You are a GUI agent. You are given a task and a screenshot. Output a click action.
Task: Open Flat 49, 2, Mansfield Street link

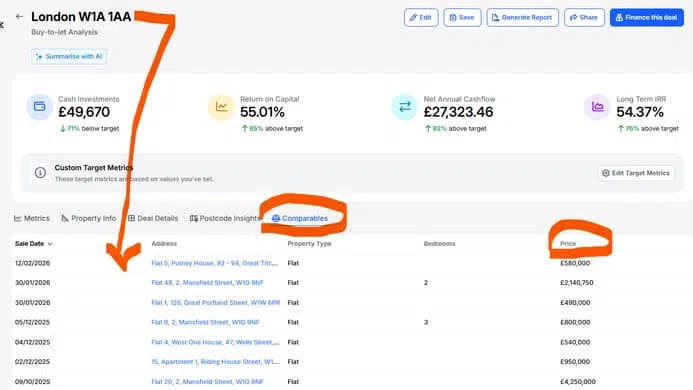[207, 283]
